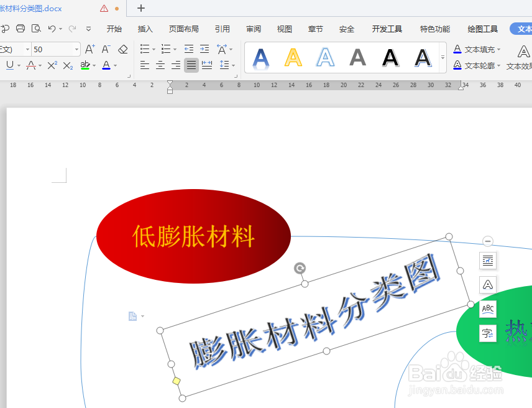The width and height of the screenshot is (532, 408).
Task: Select the yellow WordArt preset style
Action: click(x=292, y=57)
